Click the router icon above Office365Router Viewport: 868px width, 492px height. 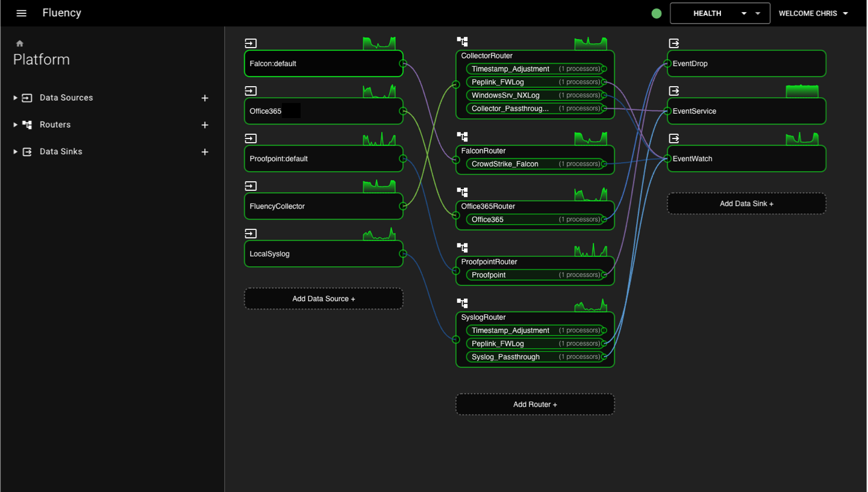[462, 192]
